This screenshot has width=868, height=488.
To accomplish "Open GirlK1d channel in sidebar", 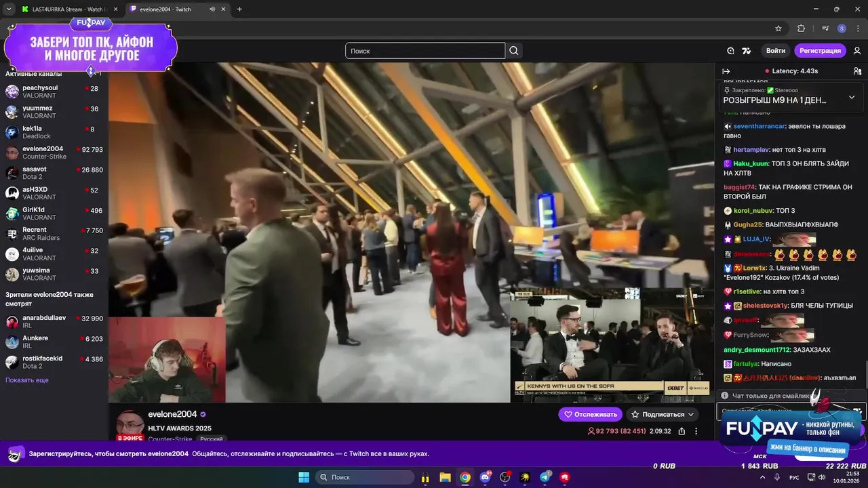I will [x=54, y=213].
